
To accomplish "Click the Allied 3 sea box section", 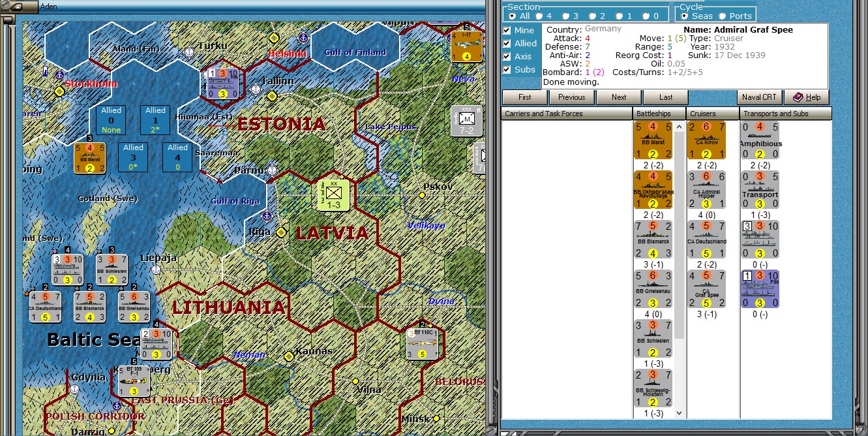I will click(x=133, y=157).
